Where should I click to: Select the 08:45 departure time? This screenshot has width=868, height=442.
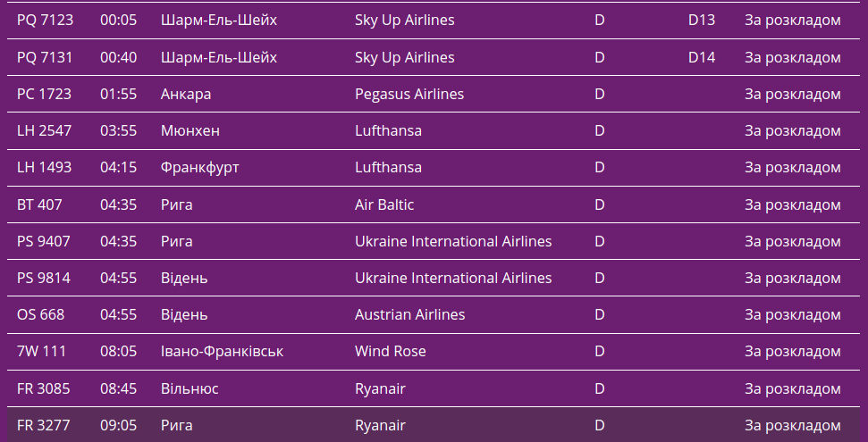(118, 388)
